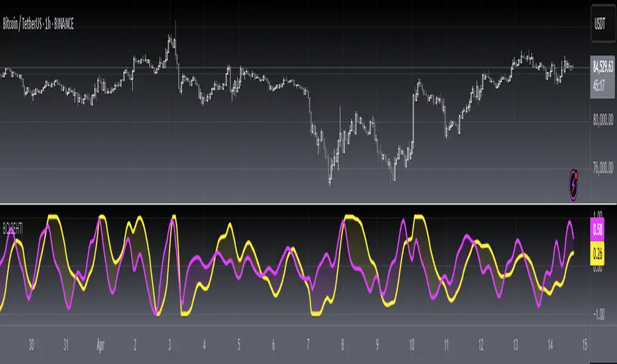The image size is (617, 364).
Task: Click the 13 date on time axis
Action: point(516,345)
